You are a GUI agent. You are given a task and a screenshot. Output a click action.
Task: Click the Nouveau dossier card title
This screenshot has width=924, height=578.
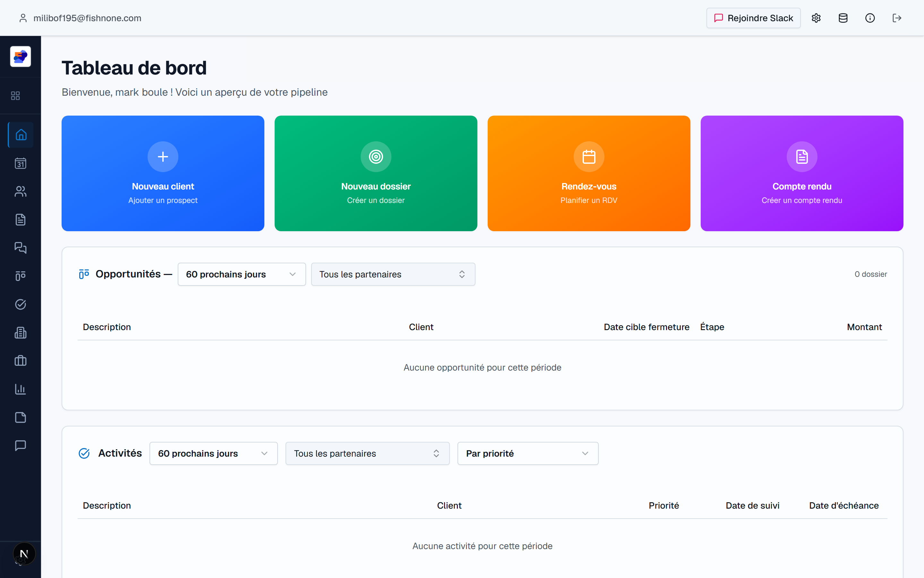coord(376,187)
